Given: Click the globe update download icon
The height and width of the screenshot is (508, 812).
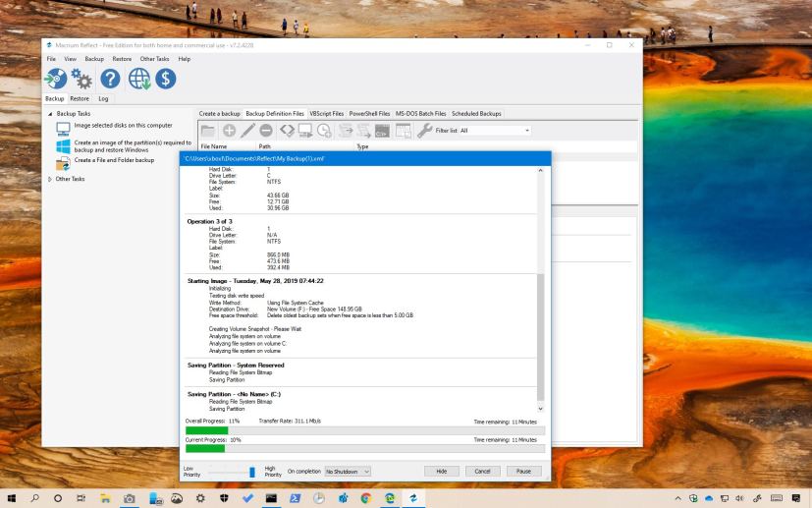Looking at the screenshot, I should [x=138, y=79].
